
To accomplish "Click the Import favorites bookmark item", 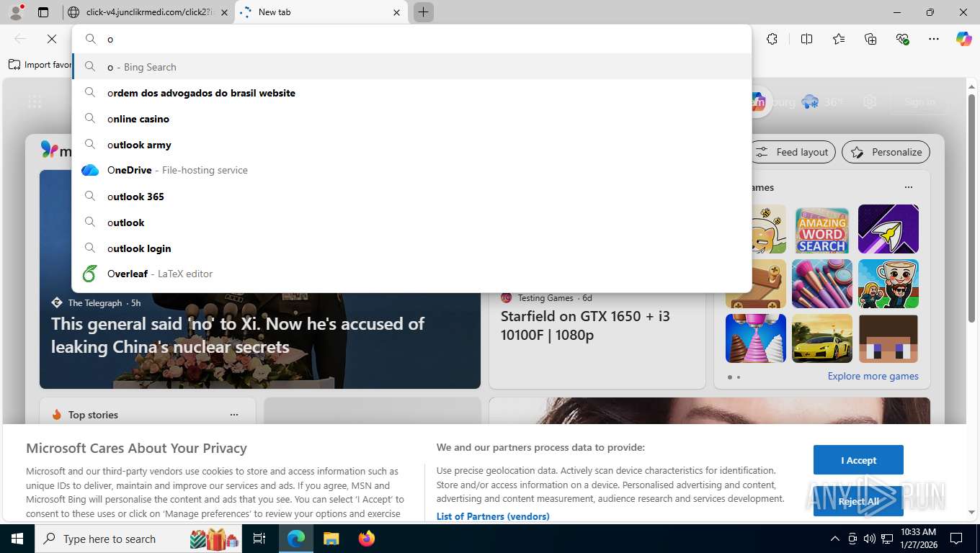I will pos(40,65).
